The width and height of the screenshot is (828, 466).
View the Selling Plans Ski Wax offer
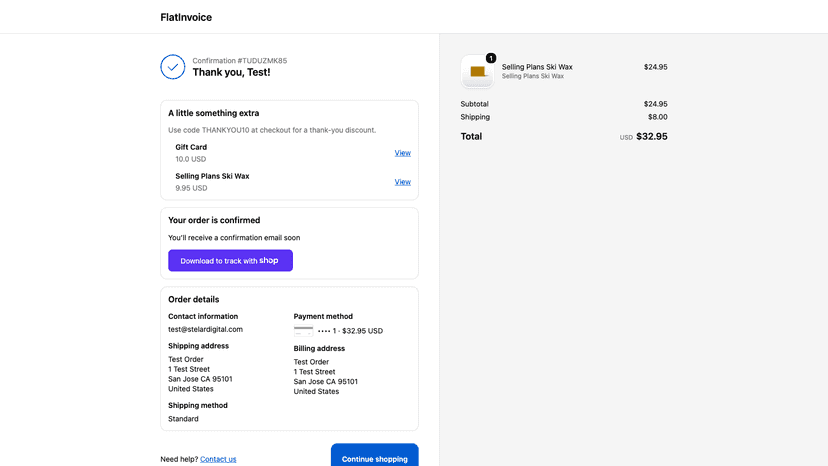click(x=402, y=182)
